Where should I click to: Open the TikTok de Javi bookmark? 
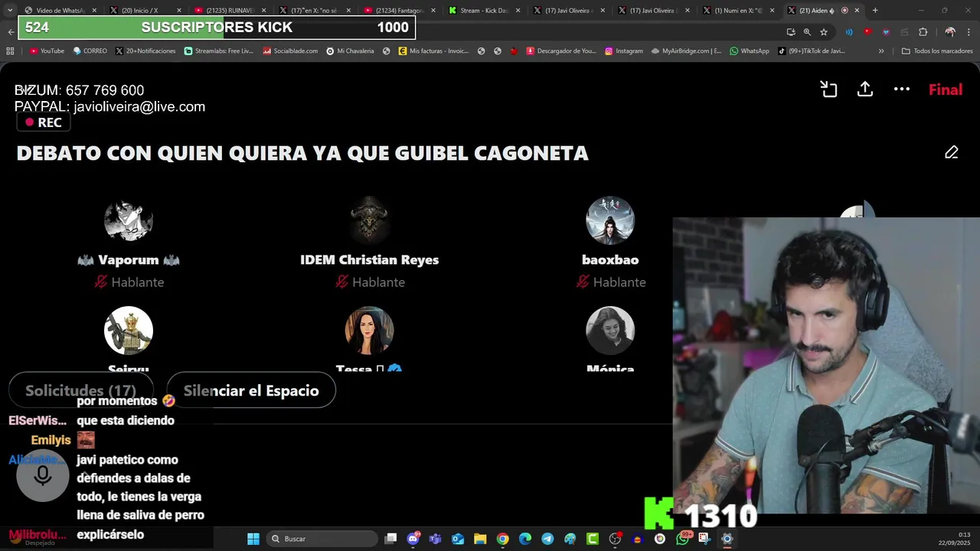pos(811,51)
